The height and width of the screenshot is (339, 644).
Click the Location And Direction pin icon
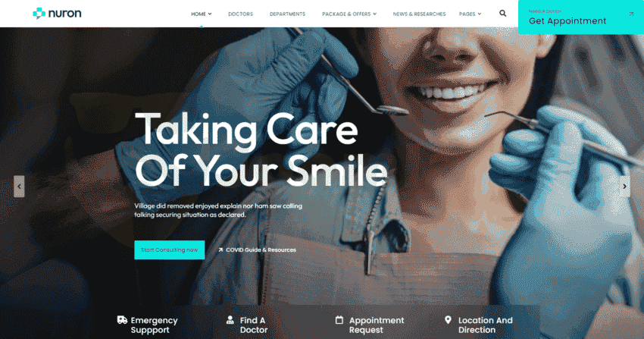[448, 320]
